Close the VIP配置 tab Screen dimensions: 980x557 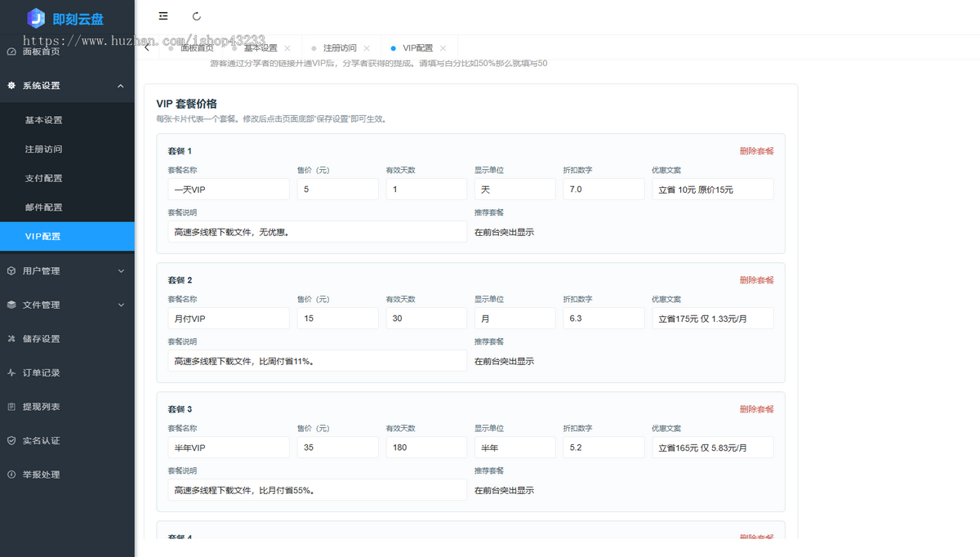click(443, 49)
